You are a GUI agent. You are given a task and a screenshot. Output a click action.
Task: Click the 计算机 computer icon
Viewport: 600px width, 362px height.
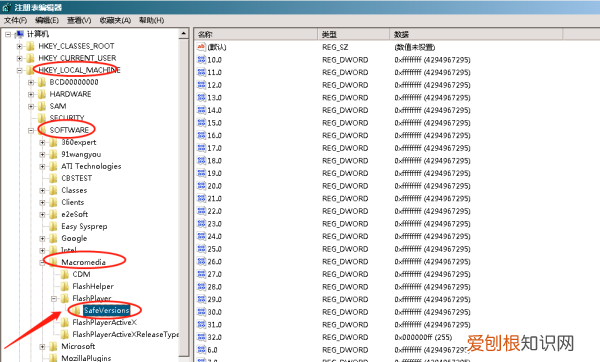tap(19, 34)
